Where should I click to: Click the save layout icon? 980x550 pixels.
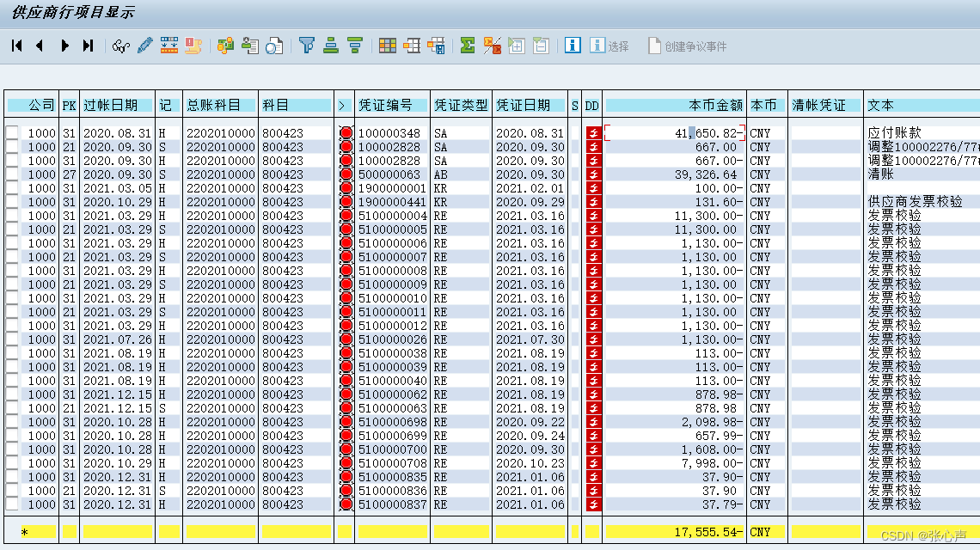pyautogui.click(x=436, y=45)
